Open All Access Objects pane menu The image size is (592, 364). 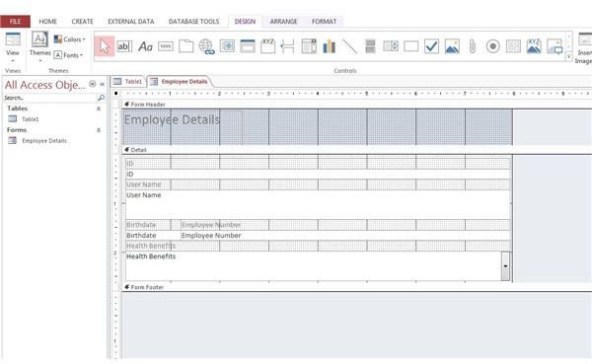93,84
